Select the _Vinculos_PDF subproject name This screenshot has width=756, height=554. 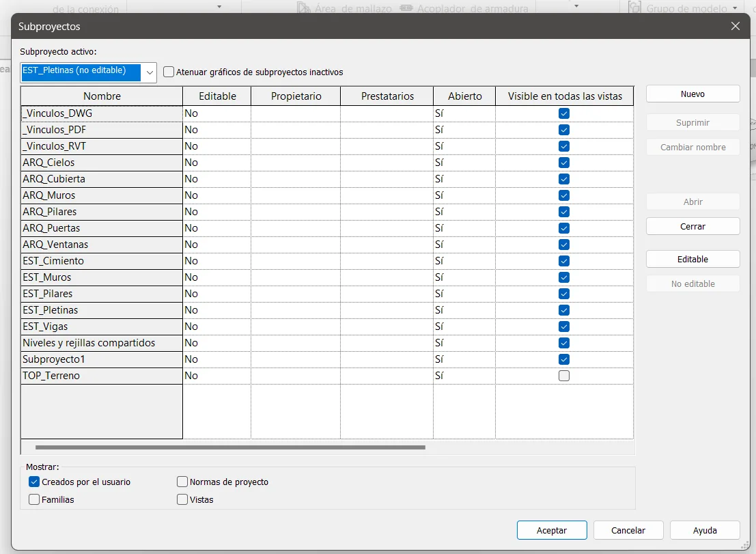click(x=102, y=130)
